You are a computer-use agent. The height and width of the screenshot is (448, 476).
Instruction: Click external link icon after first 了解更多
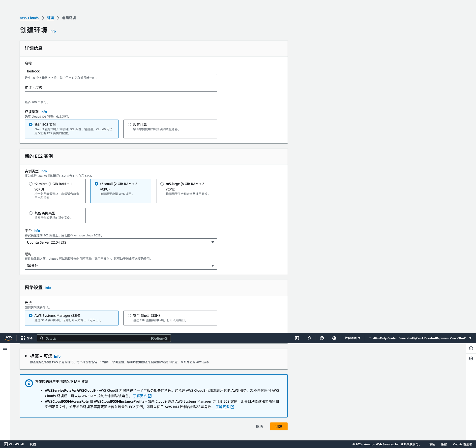click(x=150, y=396)
